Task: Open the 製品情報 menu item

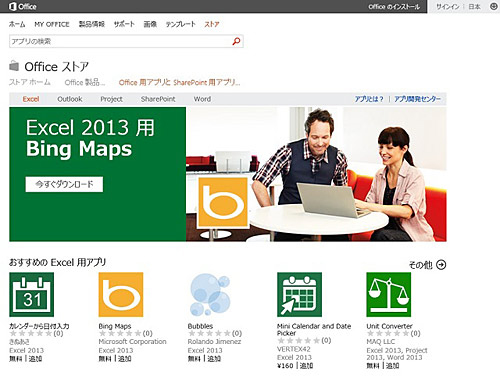Action: 92,24
